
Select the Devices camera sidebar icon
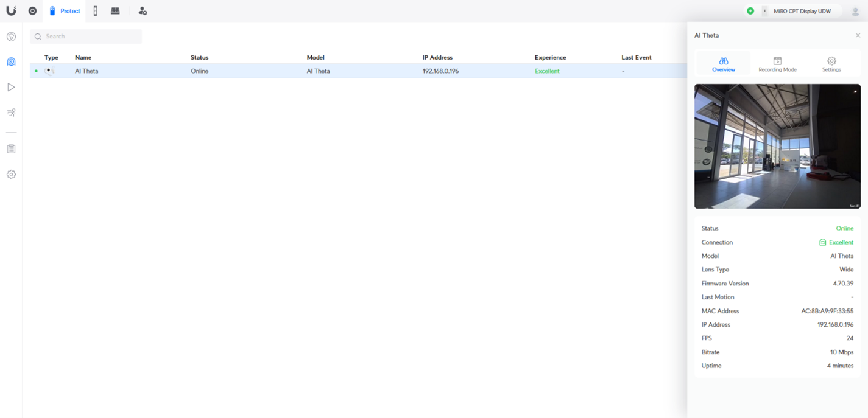pyautogui.click(x=11, y=61)
